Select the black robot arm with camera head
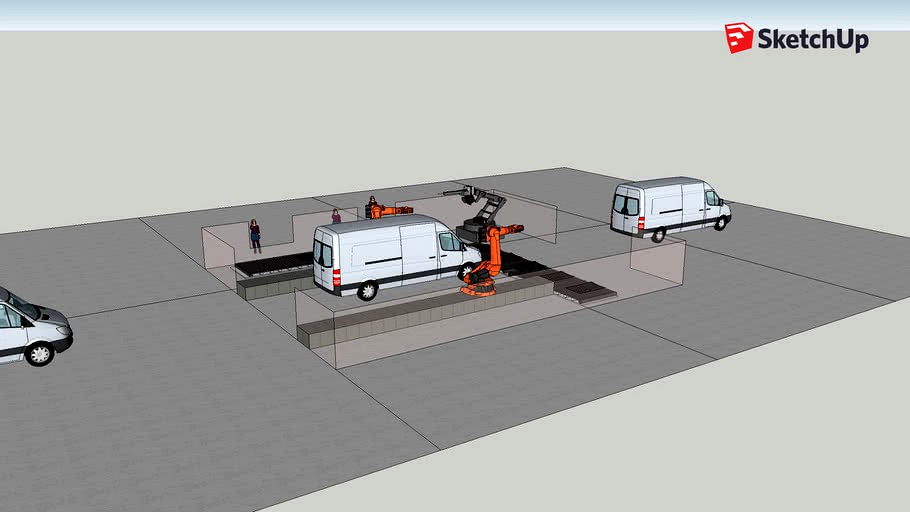This screenshot has width=910, height=512. click(x=478, y=214)
